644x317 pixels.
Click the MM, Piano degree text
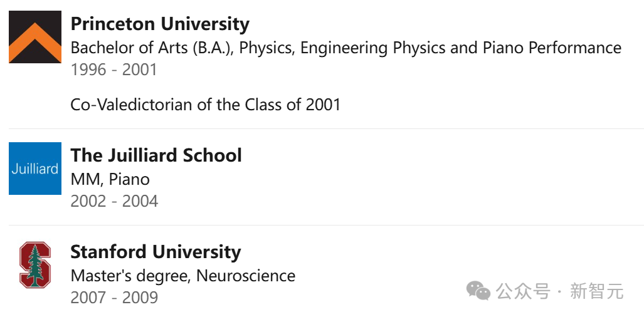(x=110, y=180)
